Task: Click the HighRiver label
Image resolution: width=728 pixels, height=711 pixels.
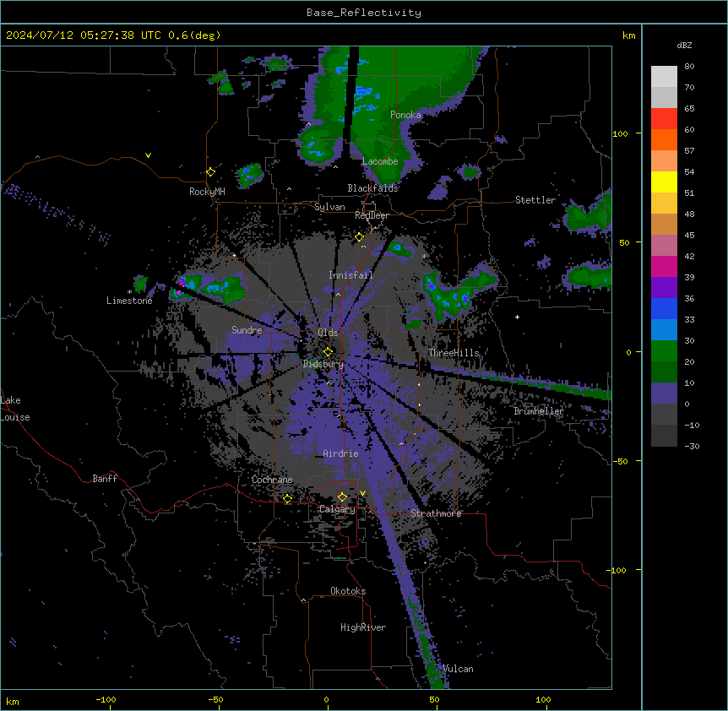Action: click(x=363, y=627)
